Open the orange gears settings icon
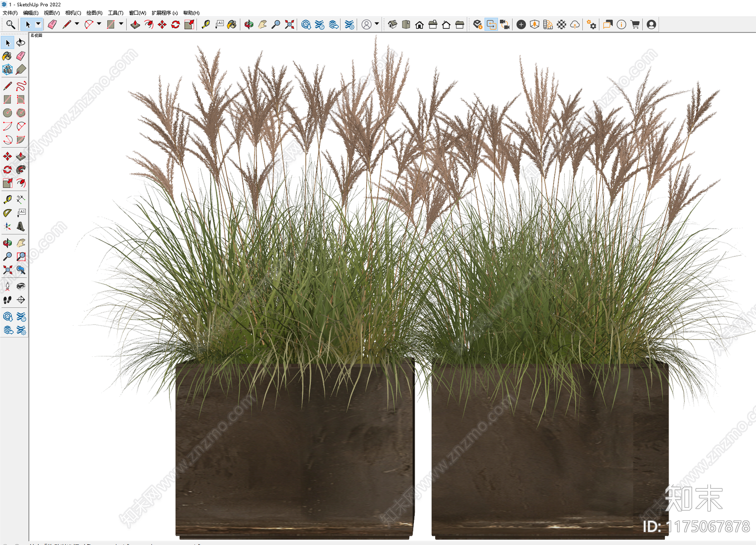The width and height of the screenshot is (756, 545). point(591,25)
